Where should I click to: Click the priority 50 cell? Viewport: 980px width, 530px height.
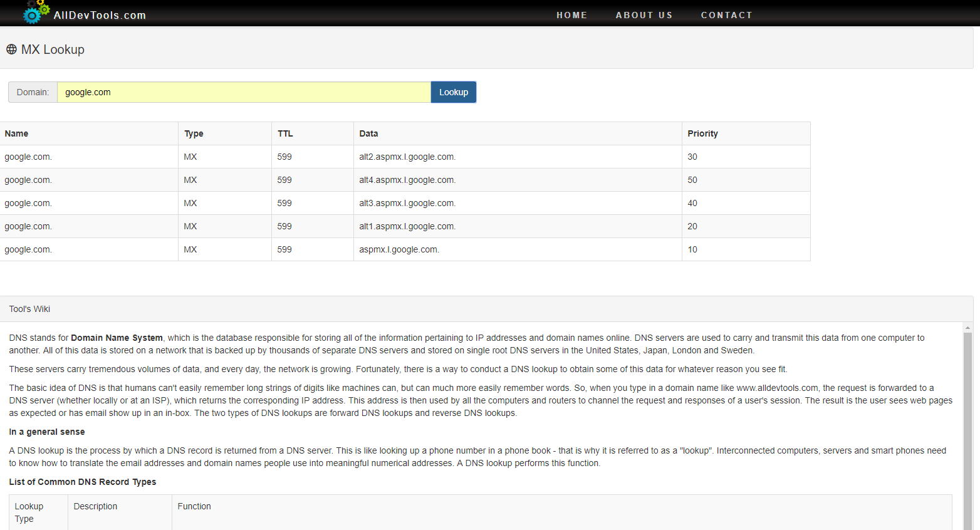pyautogui.click(x=746, y=180)
